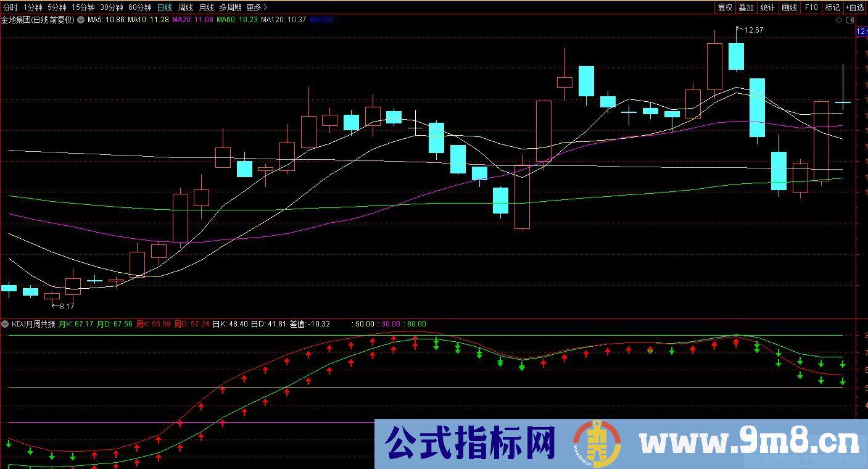Click the 金地集团(日线,前复权) chart title
Viewport: 868px width, 469px height.
click(x=38, y=20)
